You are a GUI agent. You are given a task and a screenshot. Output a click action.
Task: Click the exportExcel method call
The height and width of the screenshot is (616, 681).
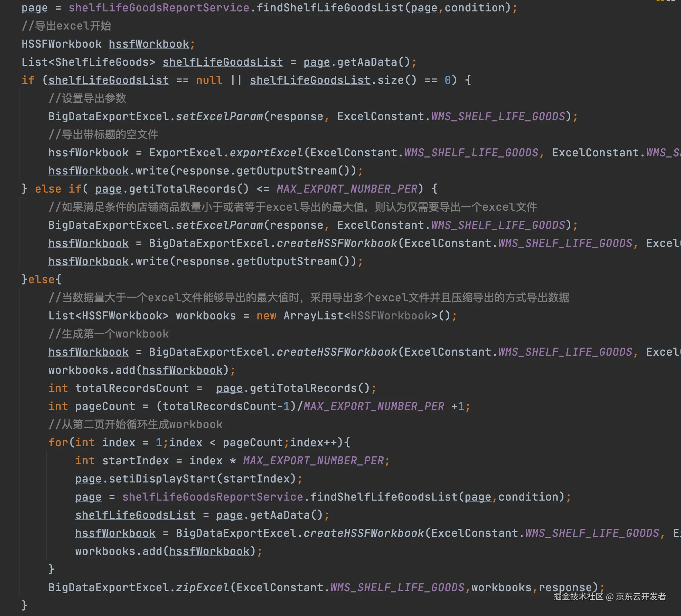tap(266, 153)
